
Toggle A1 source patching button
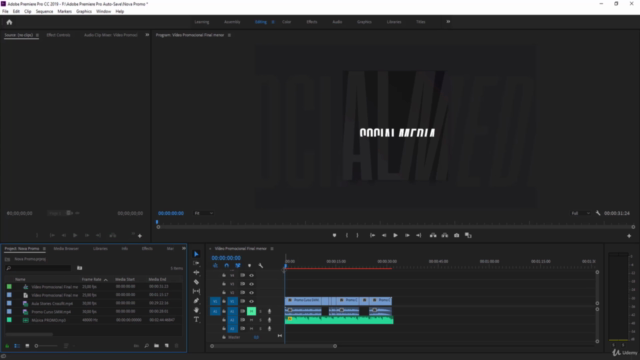[x=215, y=311]
